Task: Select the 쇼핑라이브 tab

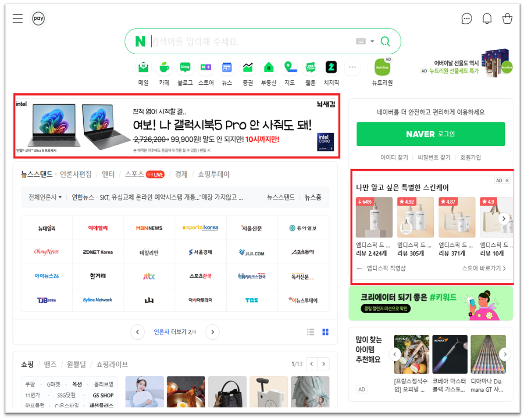Action: (x=112, y=364)
